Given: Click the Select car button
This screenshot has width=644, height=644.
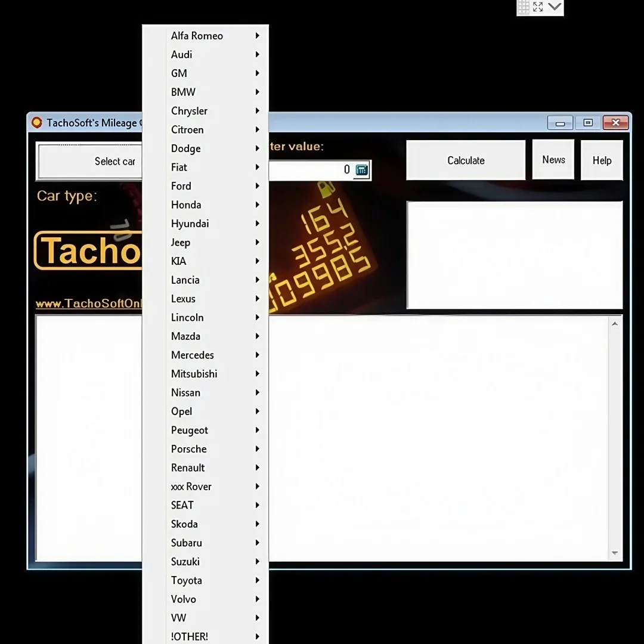Looking at the screenshot, I should [89, 162].
